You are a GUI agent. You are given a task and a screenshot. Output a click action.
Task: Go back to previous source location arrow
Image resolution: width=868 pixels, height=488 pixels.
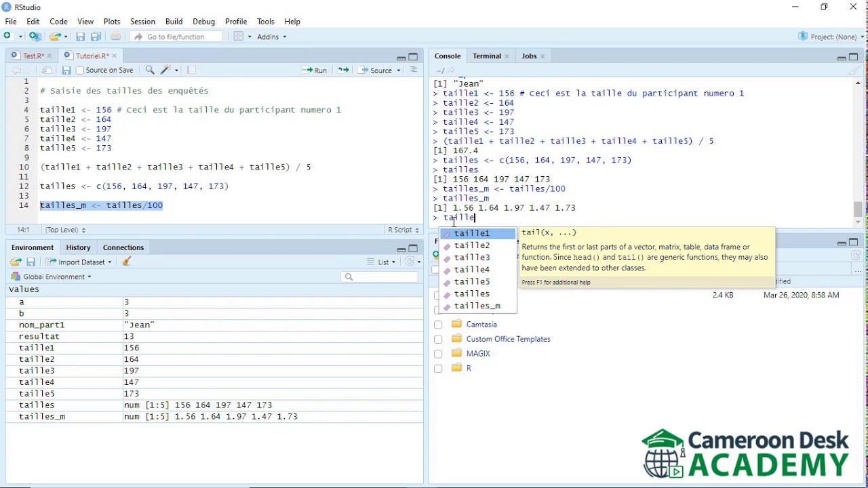pyautogui.click(x=16, y=70)
